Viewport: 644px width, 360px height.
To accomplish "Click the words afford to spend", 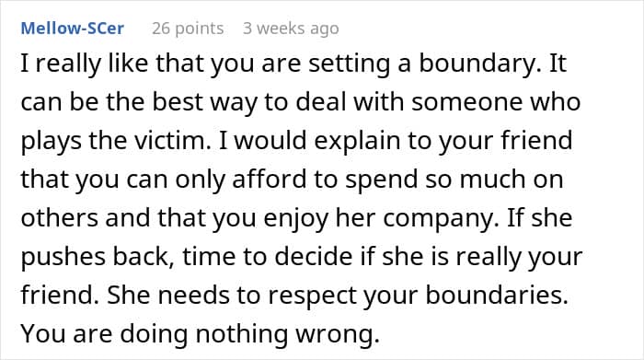I will pyautogui.click(x=325, y=180).
